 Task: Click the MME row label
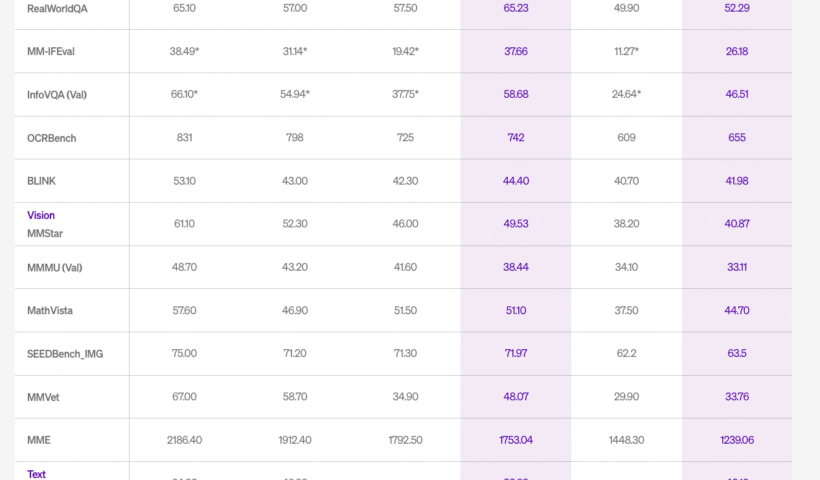tap(39, 440)
